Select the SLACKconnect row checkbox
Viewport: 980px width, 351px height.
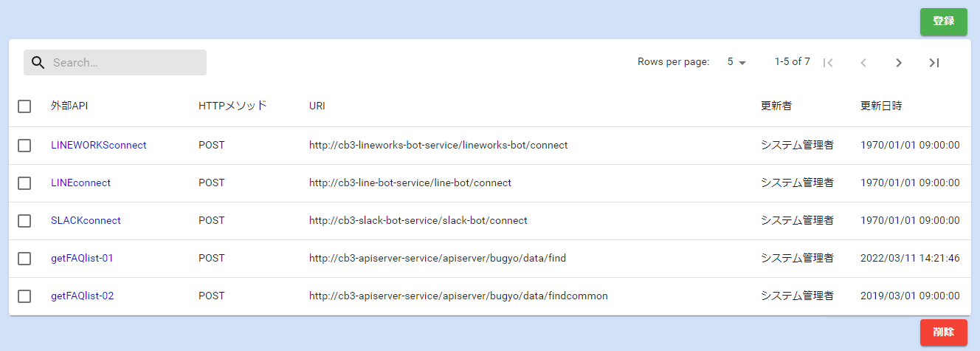24,221
